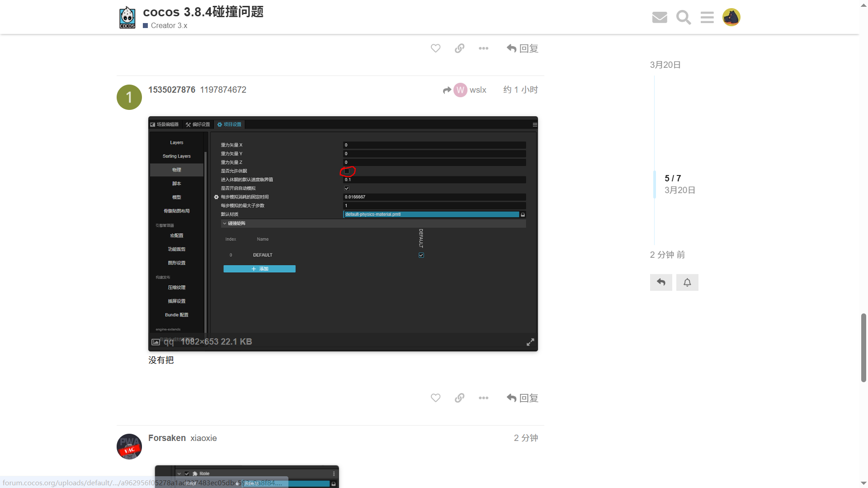
Task: Reply to the 没有把 post
Action: point(522,398)
